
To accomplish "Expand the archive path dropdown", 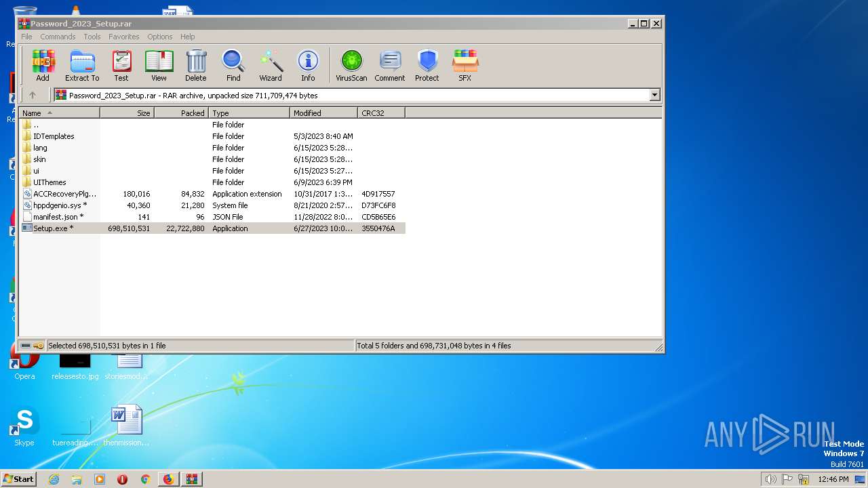I will click(x=655, y=96).
